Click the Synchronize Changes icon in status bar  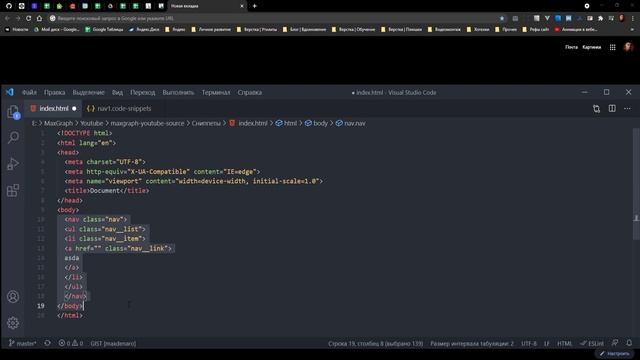[x=48, y=343]
